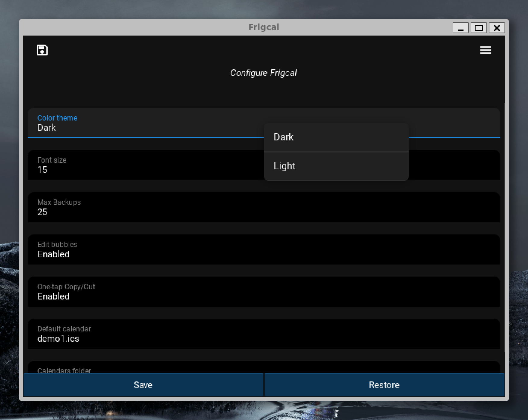Close the Frigcal window
This screenshot has height=420, width=528.
[497, 28]
